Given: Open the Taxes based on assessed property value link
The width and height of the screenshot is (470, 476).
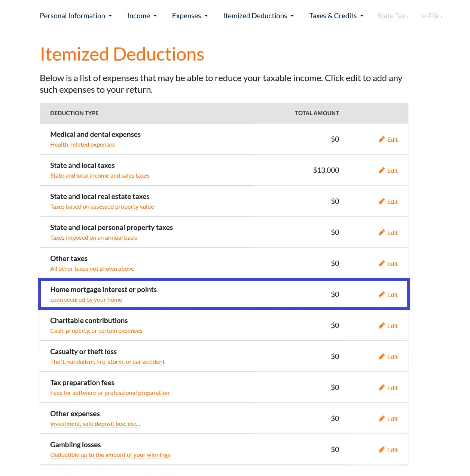Looking at the screenshot, I should (x=102, y=206).
